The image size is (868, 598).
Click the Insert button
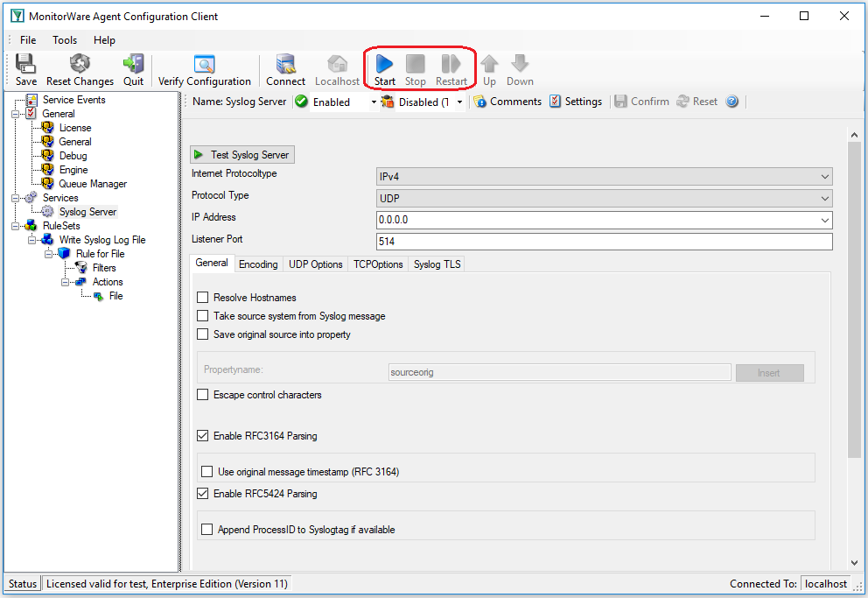tap(769, 373)
